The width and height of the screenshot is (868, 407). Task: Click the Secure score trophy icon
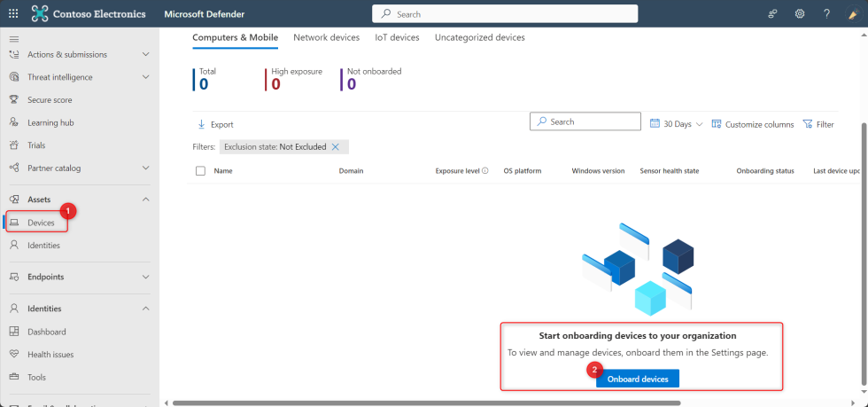[x=15, y=100]
